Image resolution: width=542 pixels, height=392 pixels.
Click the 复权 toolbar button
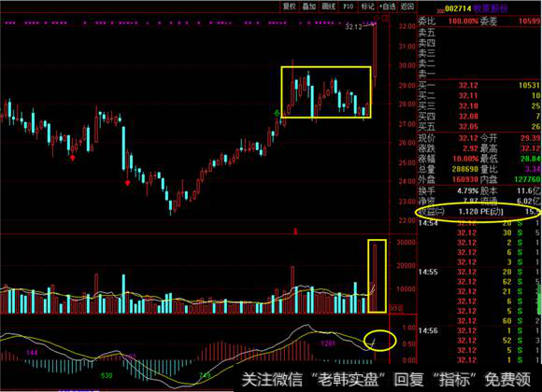pyautogui.click(x=290, y=7)
